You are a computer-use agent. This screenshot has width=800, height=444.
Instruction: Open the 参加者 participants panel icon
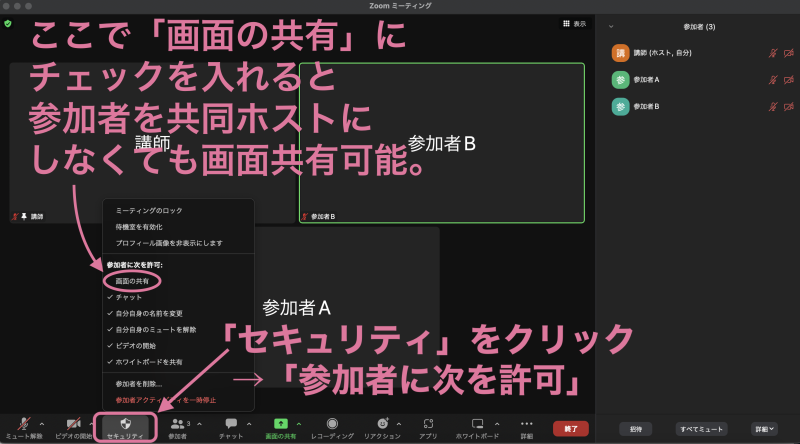(x=177, y=424)
